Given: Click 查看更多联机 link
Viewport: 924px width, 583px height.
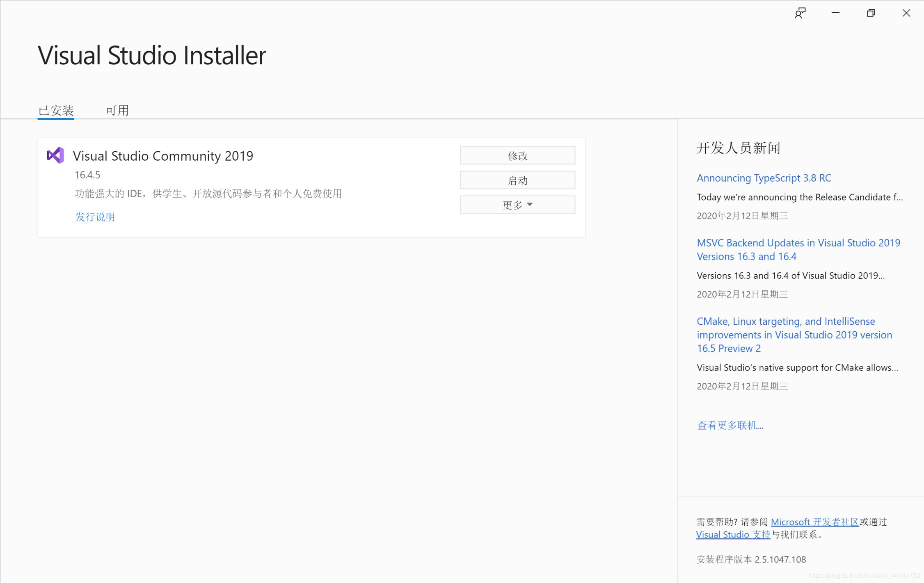Looking at the screenshot, I should point(730,425).
